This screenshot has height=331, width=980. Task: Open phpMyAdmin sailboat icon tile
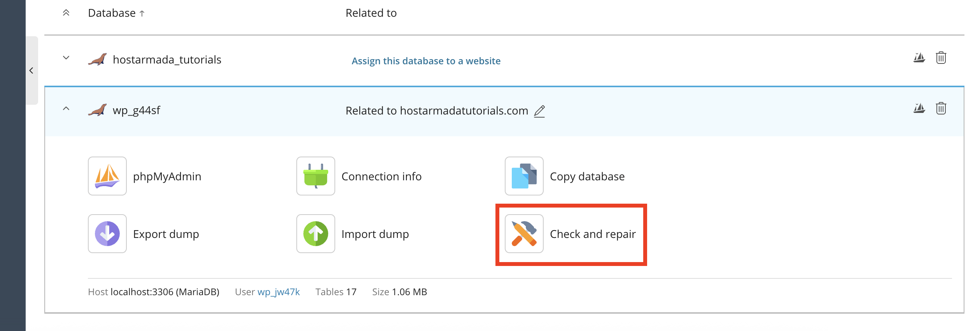(107, 176)
